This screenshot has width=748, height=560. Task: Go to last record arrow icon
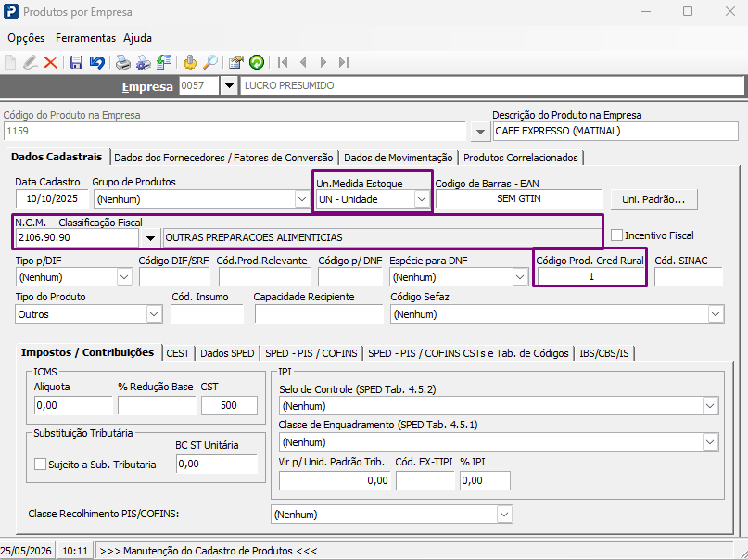click(x=344, y=62)
